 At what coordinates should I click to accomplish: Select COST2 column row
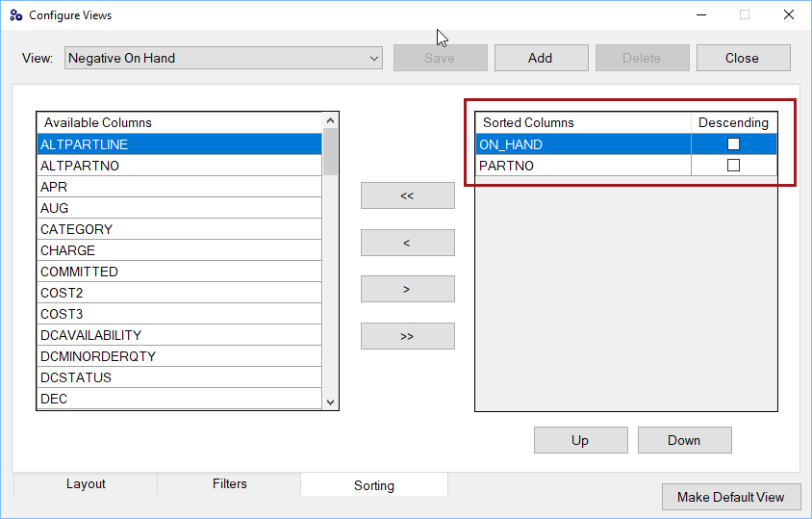(x=179, y=293)
